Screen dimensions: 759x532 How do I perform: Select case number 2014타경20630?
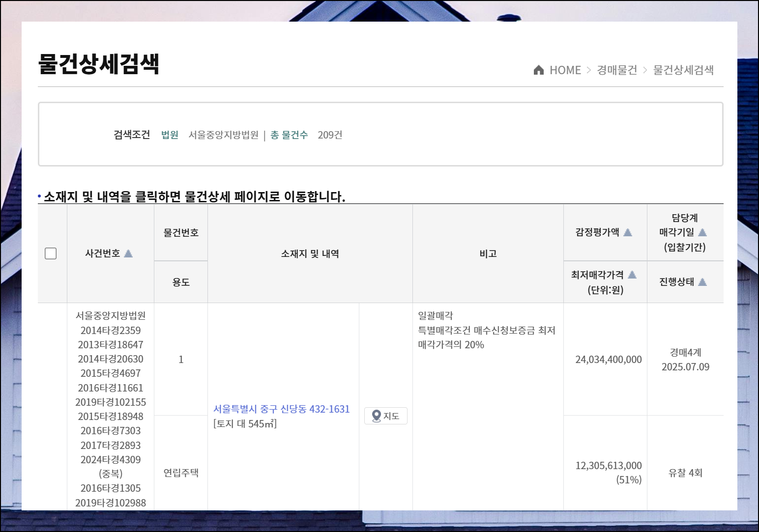111,359
